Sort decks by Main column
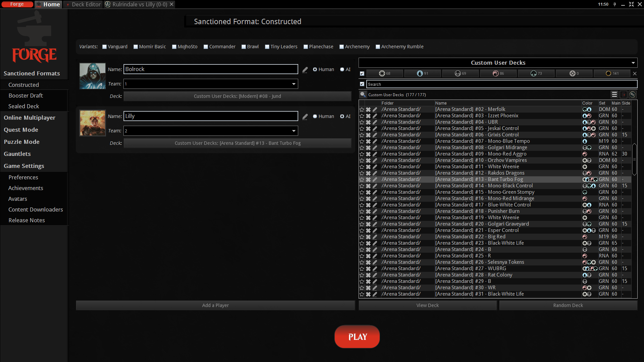 coord(616,103)
